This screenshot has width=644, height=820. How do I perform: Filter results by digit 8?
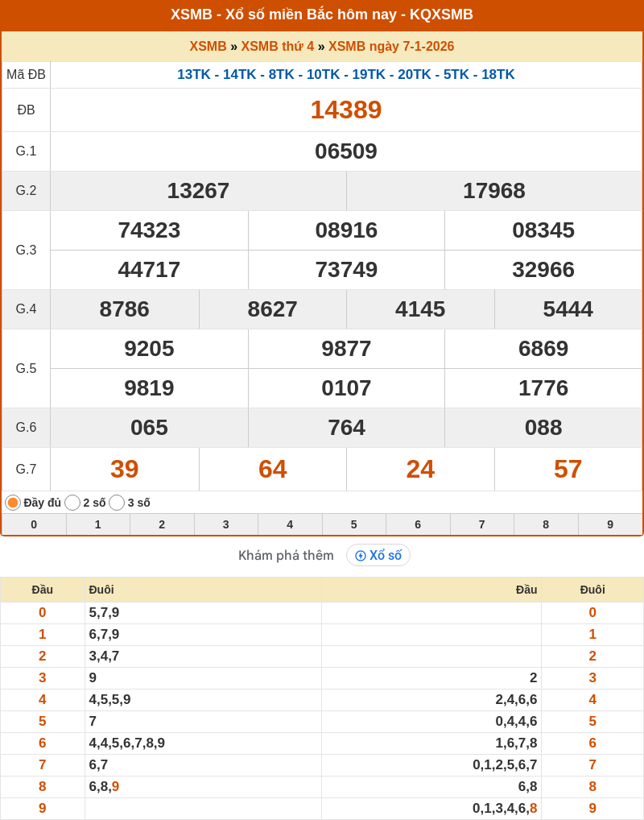click(546, 524)
